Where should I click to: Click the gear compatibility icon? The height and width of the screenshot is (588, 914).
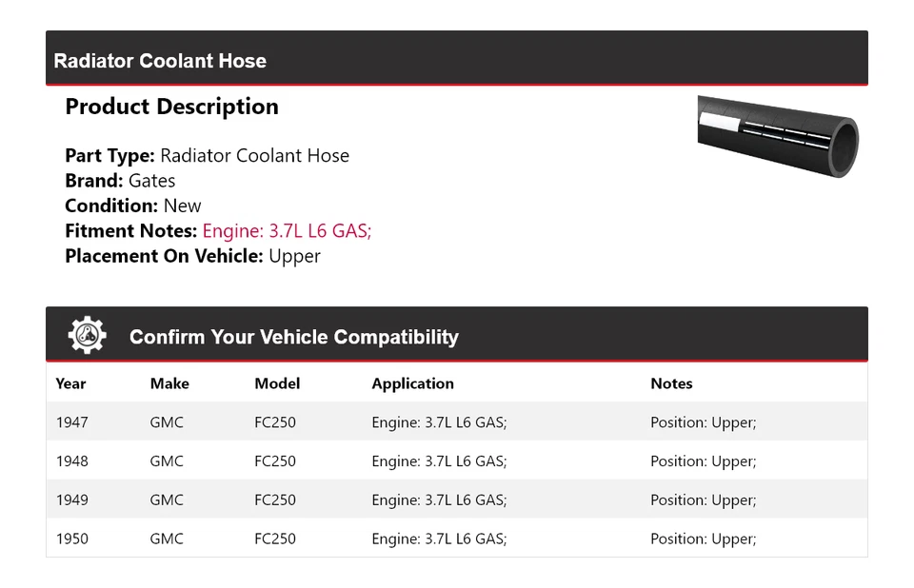click(88, 335)
